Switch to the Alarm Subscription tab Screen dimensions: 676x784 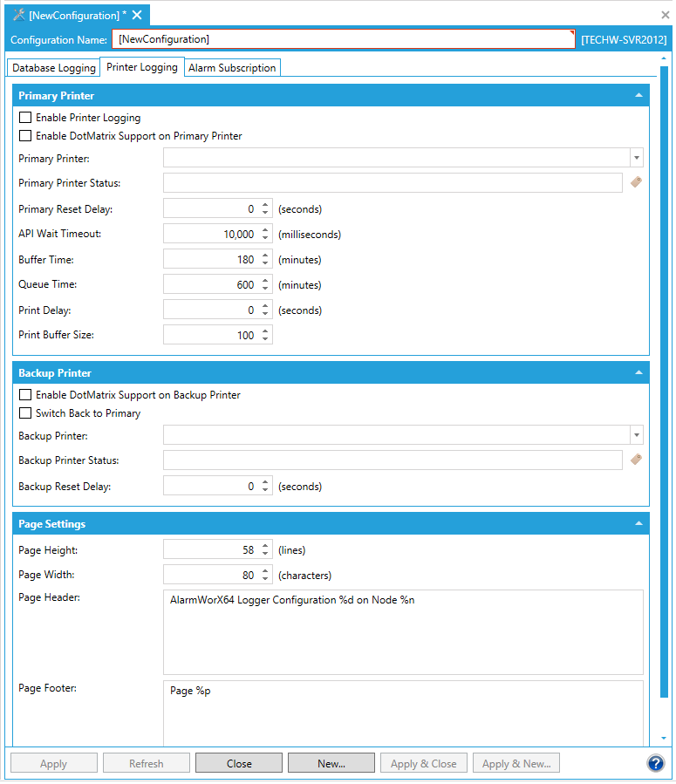click(232, 68)
